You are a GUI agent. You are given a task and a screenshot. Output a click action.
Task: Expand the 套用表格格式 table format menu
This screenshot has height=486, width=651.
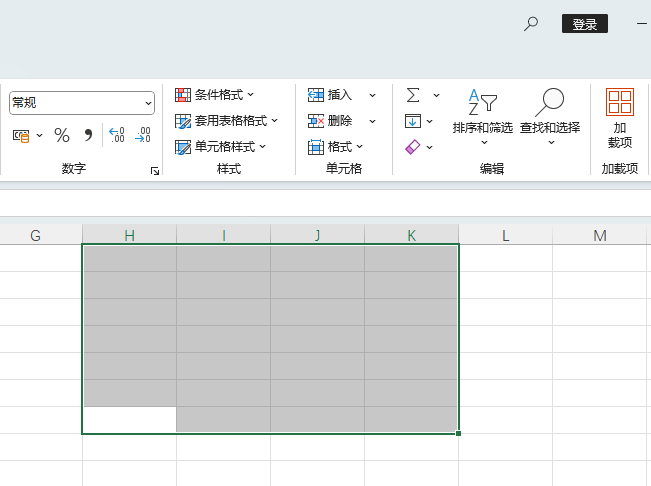226,121
